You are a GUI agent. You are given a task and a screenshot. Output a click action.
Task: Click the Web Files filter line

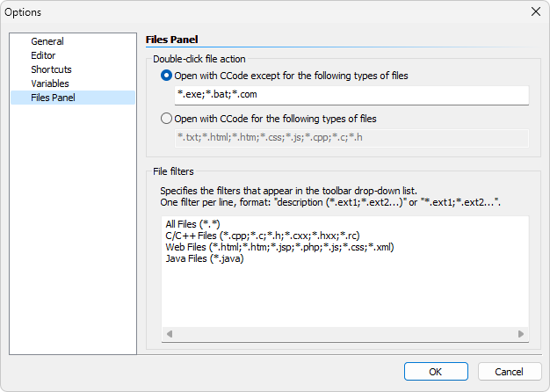(x=279, y=247)
